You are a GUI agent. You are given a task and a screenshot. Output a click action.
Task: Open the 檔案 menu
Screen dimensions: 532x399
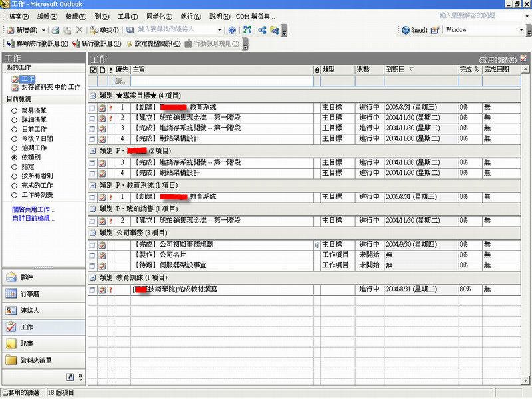[x=19, y=16]
